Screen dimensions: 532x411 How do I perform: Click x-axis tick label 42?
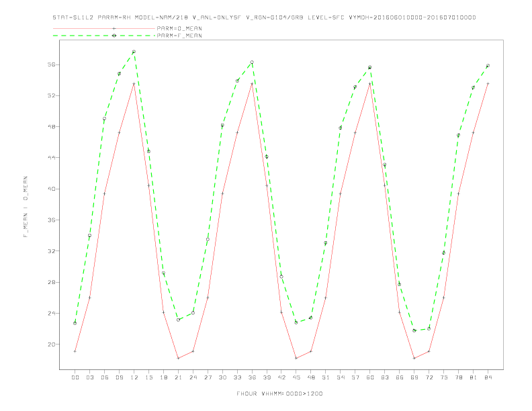[x=281, y=377]
